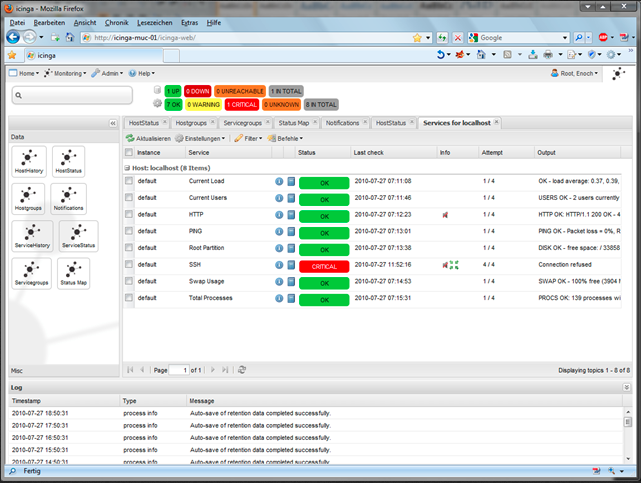Open the Befehle commands dropdown

(x=285, y=139)
